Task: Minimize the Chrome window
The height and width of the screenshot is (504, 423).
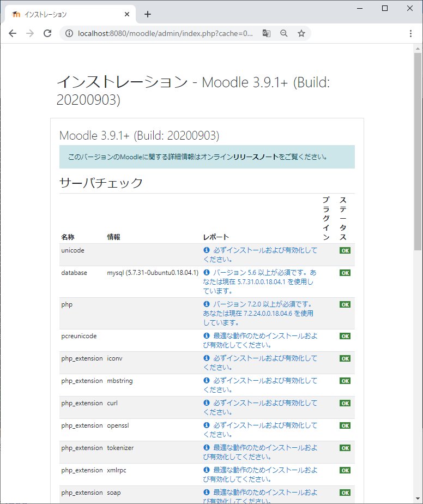Action: 360,8
